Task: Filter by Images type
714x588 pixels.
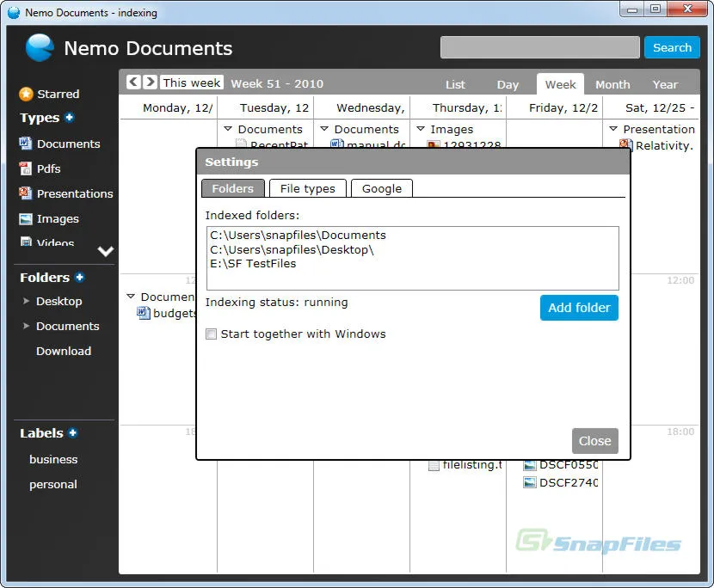Action: pyautogui.click(x=49, y=219)
